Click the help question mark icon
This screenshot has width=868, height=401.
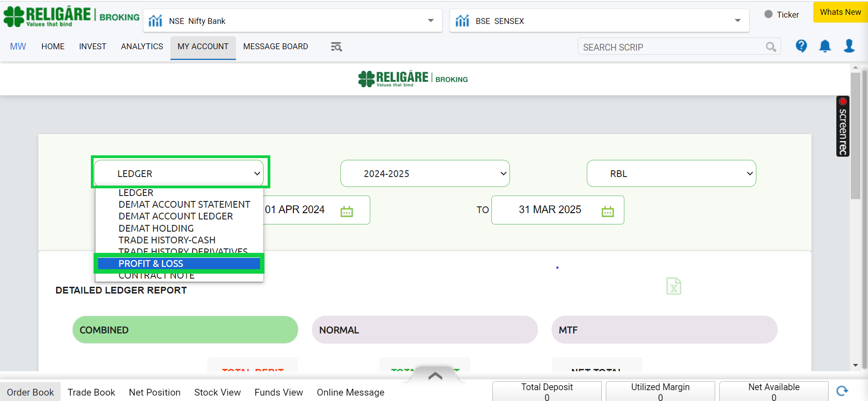point(801,46)
